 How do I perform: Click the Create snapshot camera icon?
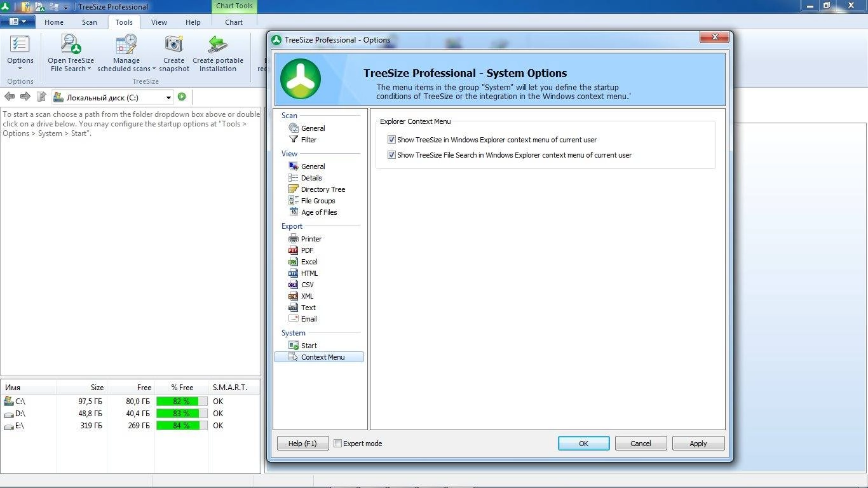coord(173,44)
